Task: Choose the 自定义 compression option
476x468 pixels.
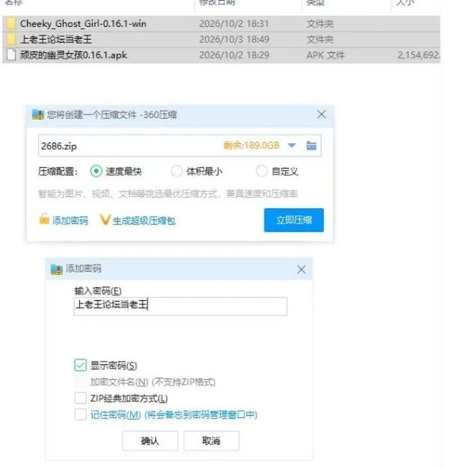Action: [262, 171]
